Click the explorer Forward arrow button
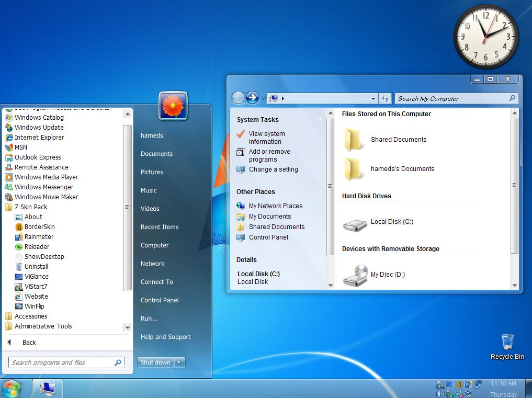Screen dimensions: 532x398 (x=252, y=98)
